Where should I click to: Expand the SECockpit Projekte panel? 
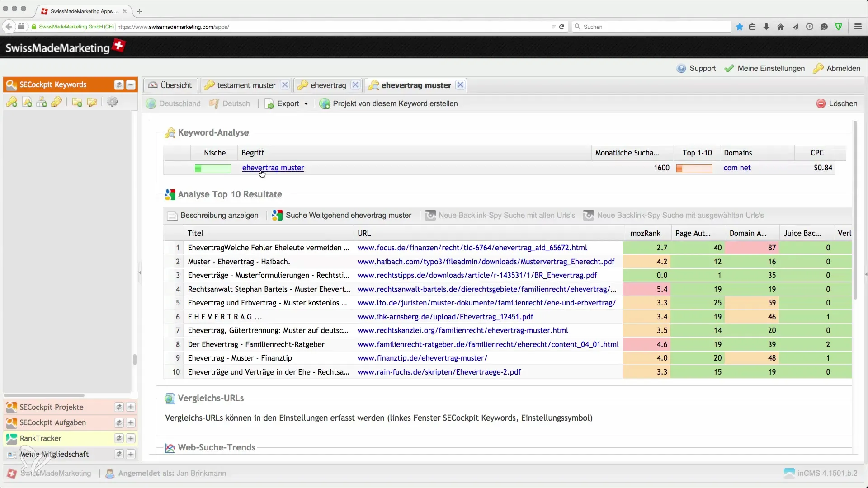(131, 407)
